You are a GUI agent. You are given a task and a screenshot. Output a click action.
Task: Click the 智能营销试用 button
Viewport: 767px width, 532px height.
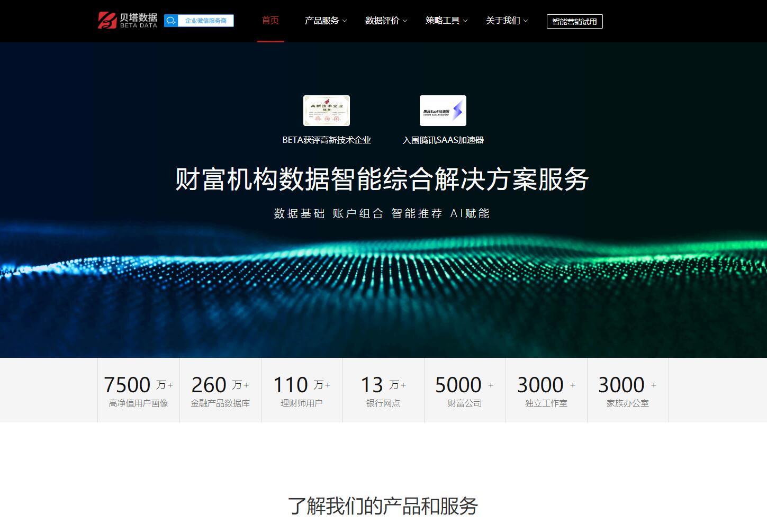575,21
